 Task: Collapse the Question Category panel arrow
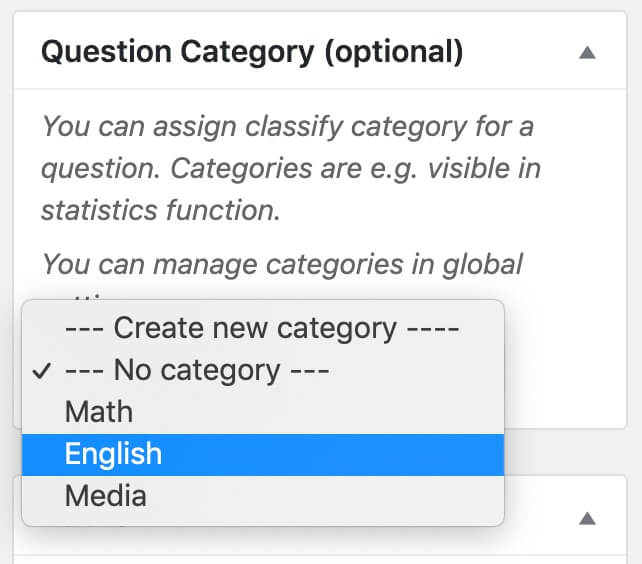point(588,52)
